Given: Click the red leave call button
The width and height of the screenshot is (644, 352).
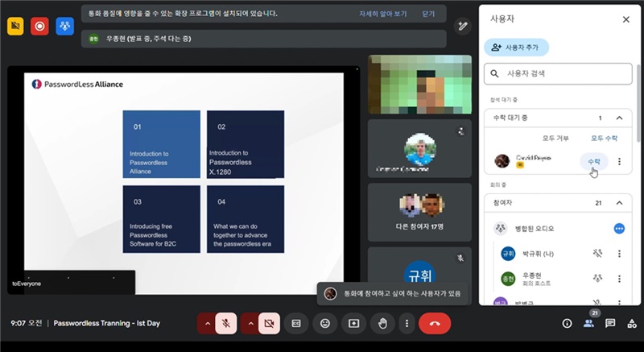Looking at the screenshot, I should (x=435, y=323).
